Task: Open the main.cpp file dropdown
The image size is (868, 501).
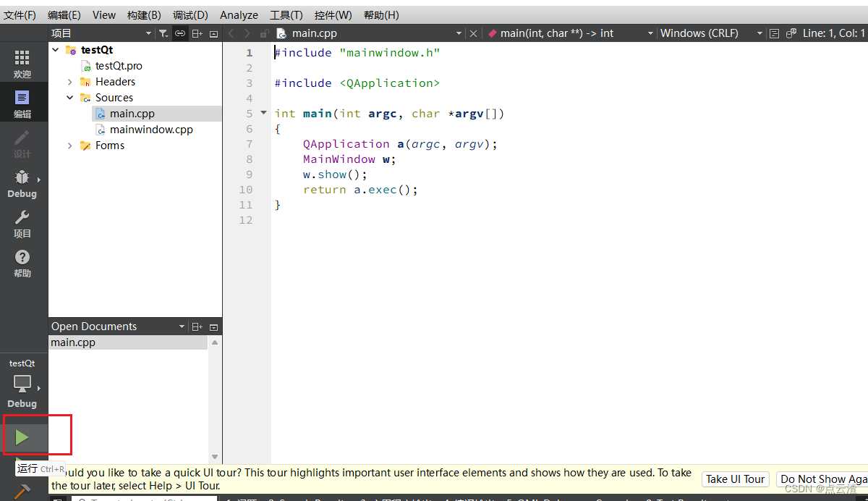Action: point(370,33)
